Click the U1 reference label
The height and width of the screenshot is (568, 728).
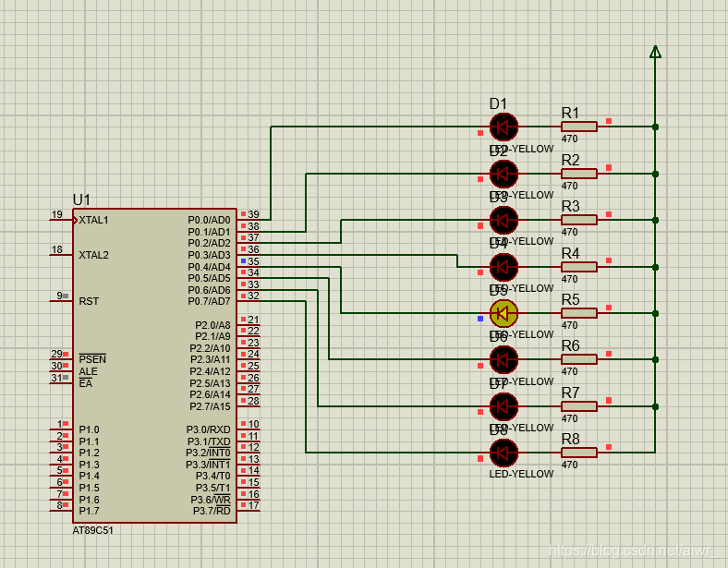click(x=81, y=200)
